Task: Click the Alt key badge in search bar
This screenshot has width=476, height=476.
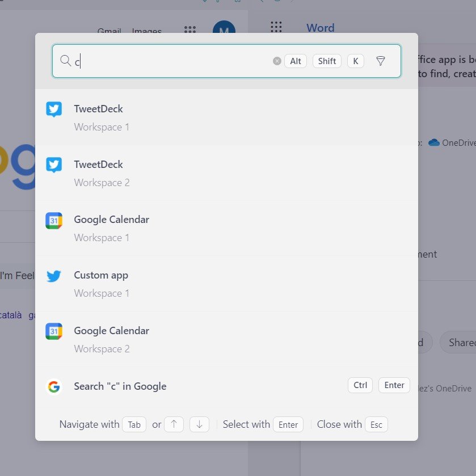Action: [x=296, y=61]
